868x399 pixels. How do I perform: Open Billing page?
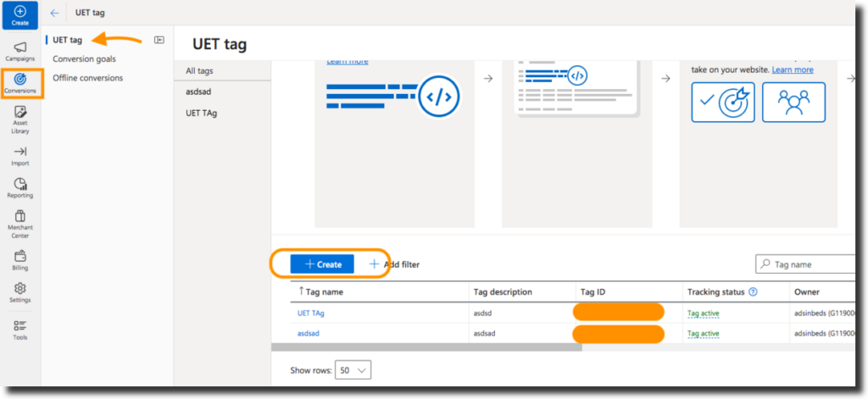click(x=19, y=260)
